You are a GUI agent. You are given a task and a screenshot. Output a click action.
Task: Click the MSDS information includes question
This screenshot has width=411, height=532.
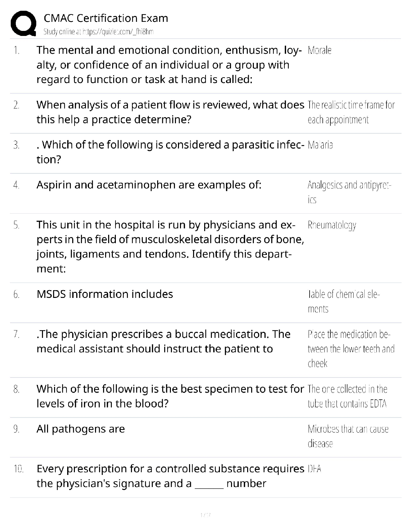(105, 294)
